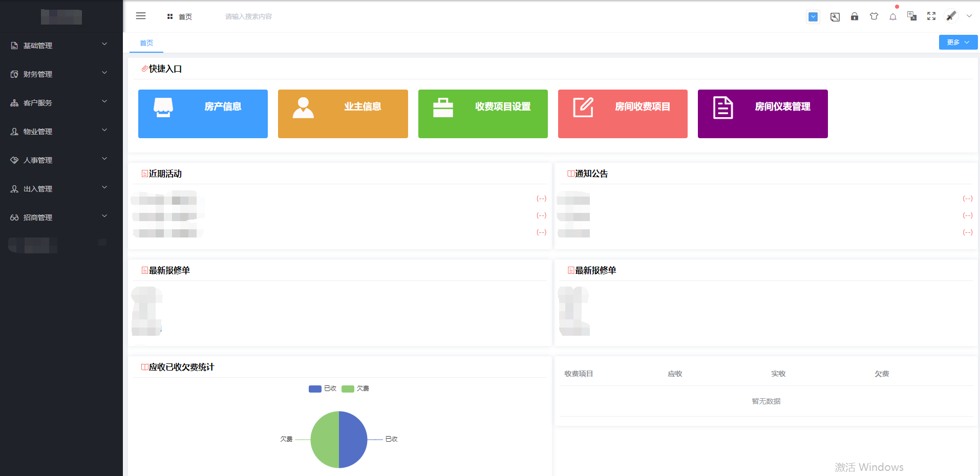The height and width of the screenshot is (476, 980).
Task: Click the search content input field
Action: click(x=266, y=16)
